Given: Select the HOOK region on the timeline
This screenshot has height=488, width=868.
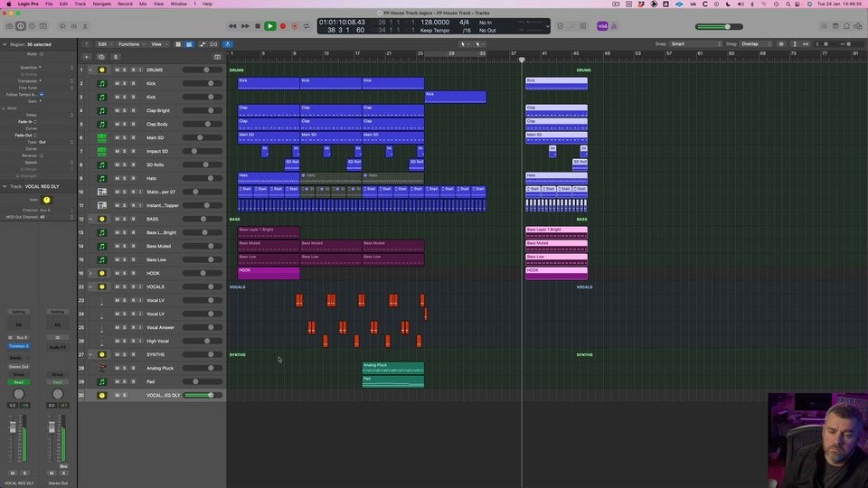Looking at the screenshot, I should click(268, 273).
